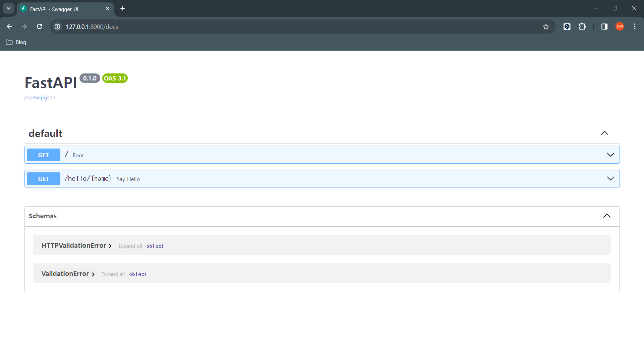Click the Root endpoint summary text
Viewport: 644px width, 337px height.
tap(78, 155)
